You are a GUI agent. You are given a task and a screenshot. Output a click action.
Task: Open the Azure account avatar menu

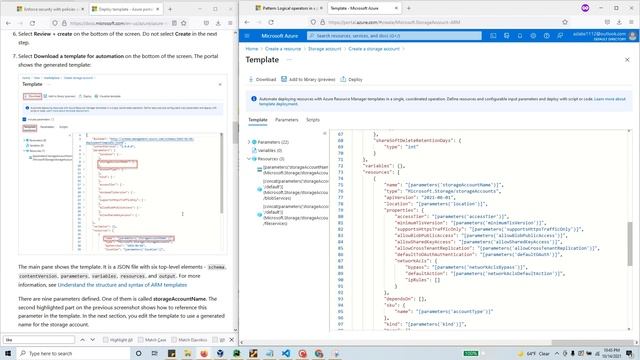[633, 36]
